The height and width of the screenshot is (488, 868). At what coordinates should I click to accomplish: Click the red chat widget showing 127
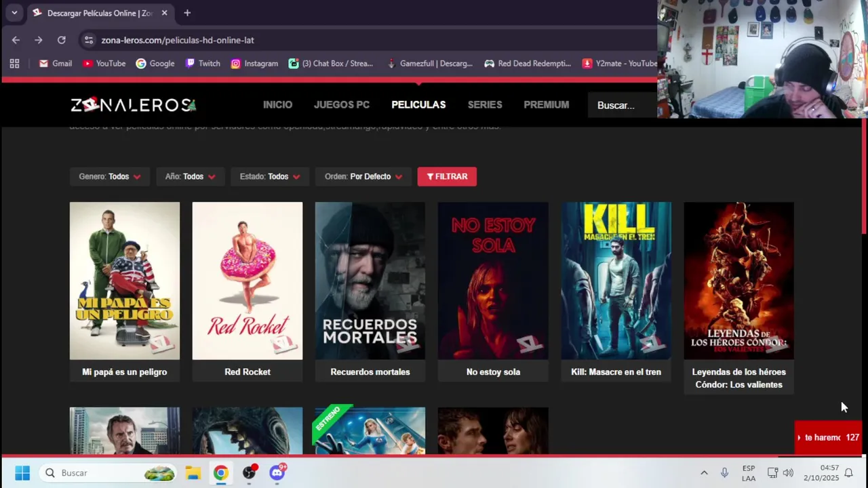click(x=828, y=438)
